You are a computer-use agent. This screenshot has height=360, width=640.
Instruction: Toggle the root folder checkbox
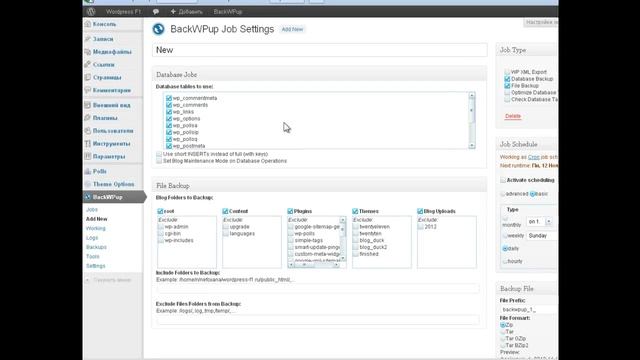pos(160,211)
